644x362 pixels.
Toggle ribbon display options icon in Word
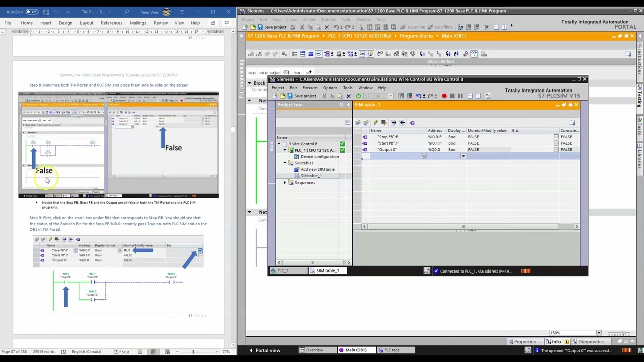pos(181,12)
